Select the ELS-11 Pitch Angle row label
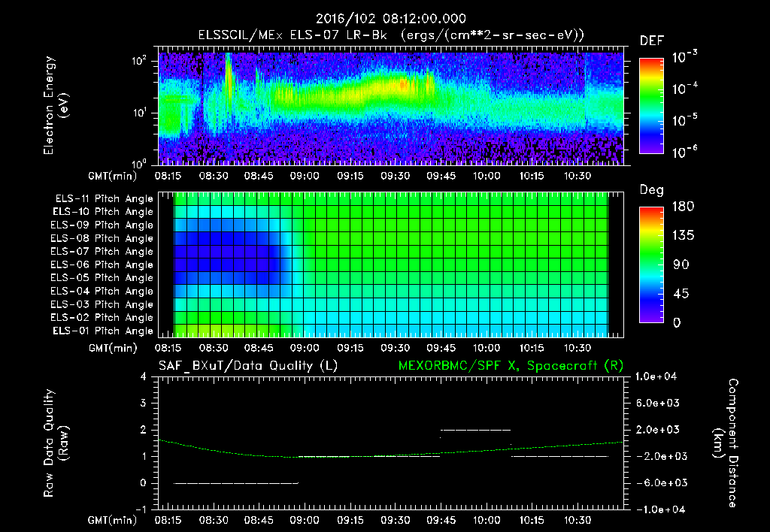770x532 pixels. (104, 199)
